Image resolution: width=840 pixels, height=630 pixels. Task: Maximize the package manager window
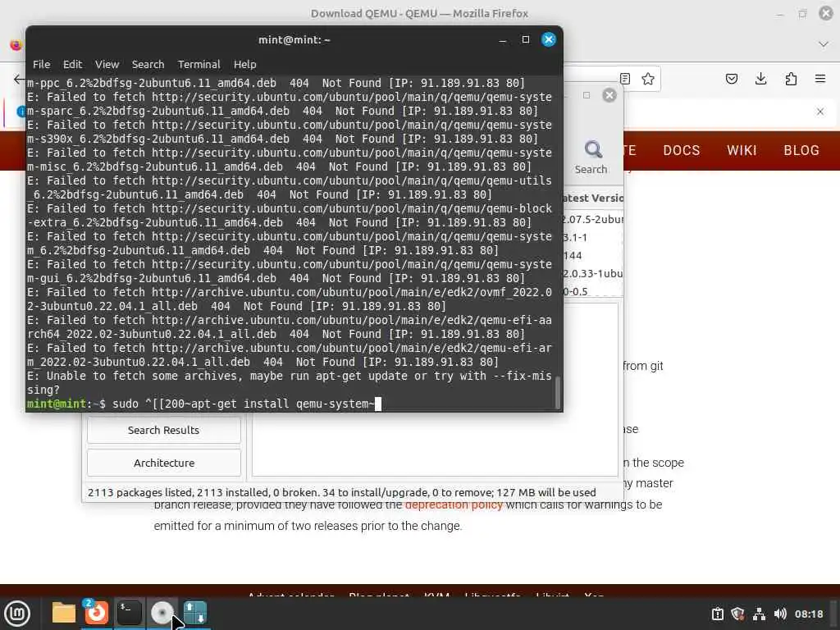pyautogui.click(x=587, y=95)
